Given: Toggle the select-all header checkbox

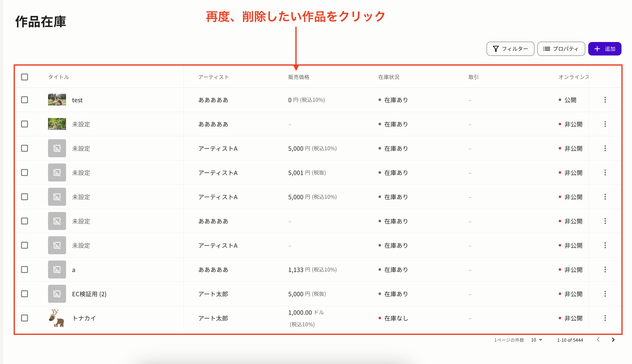Looking at the screenshot, I should pos(25,77).
